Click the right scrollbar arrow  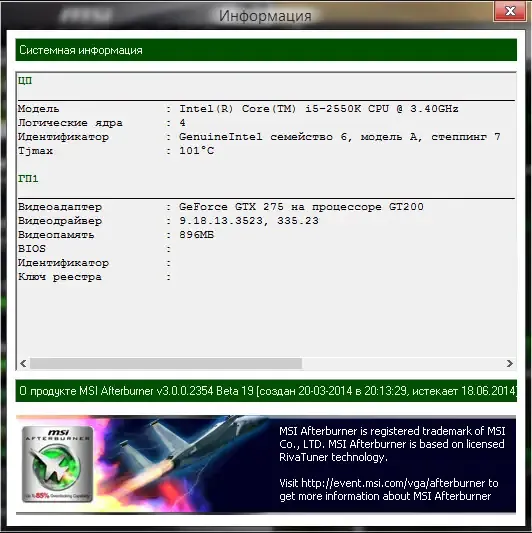[x=509, y=363]
